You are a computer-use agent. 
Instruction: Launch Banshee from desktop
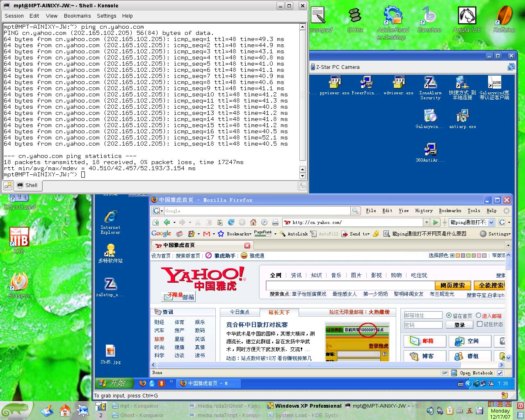(x=429, y=19)
